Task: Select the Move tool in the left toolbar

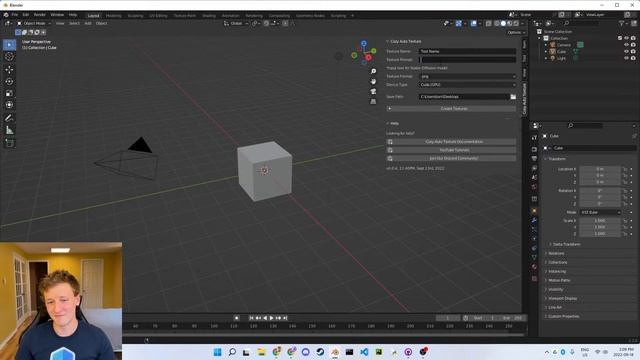Action: [x=9, y=69]
